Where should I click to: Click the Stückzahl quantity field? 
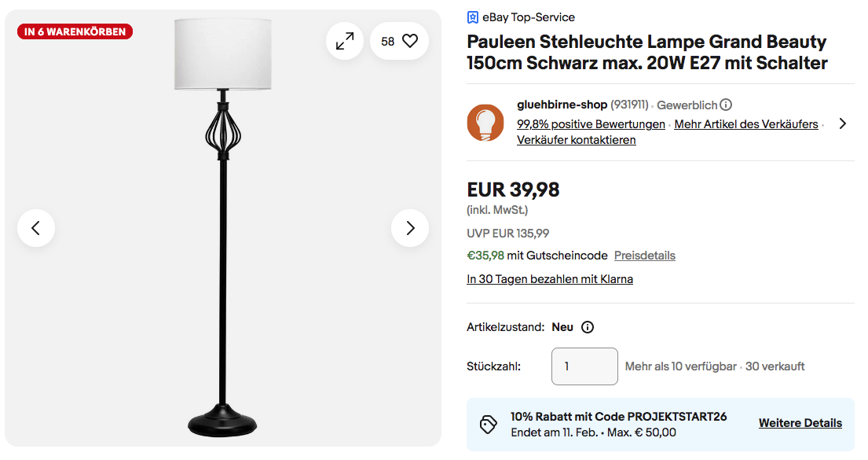click(584, 366)
